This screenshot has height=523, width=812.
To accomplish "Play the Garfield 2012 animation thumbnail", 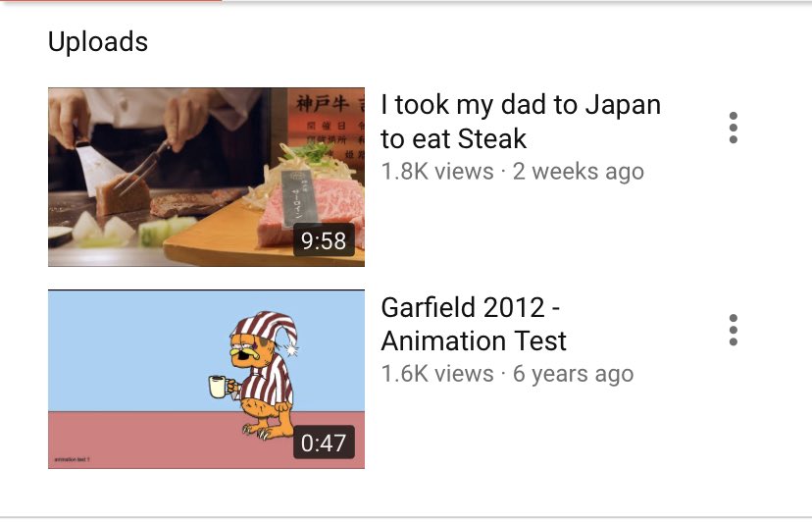I will click(206, 379).
